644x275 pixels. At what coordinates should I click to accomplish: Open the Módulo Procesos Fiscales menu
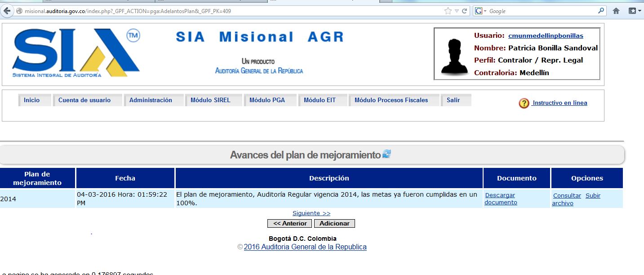[x=391, y=100]
